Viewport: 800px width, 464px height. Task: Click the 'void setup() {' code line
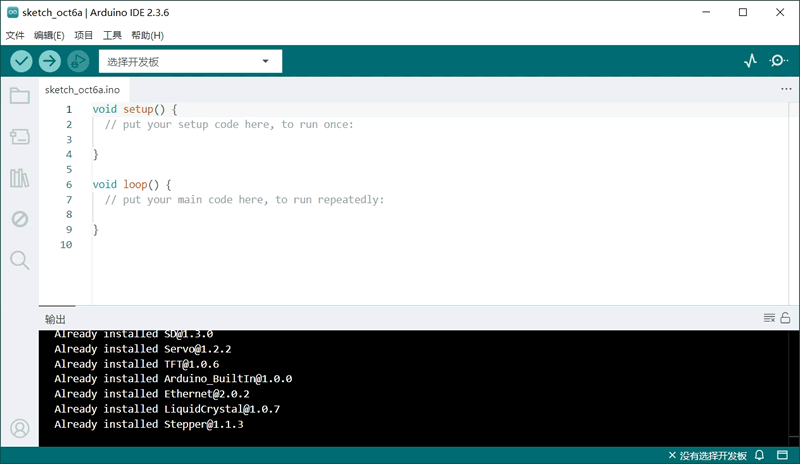[x=135, y=109]
